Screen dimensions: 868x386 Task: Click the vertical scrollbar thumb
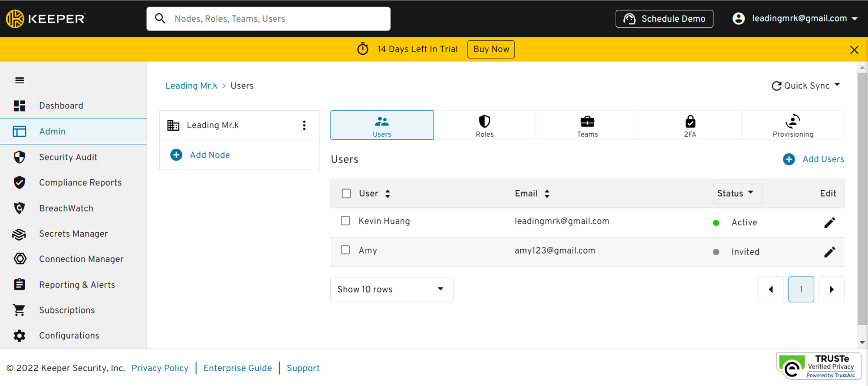coord(862,198)
